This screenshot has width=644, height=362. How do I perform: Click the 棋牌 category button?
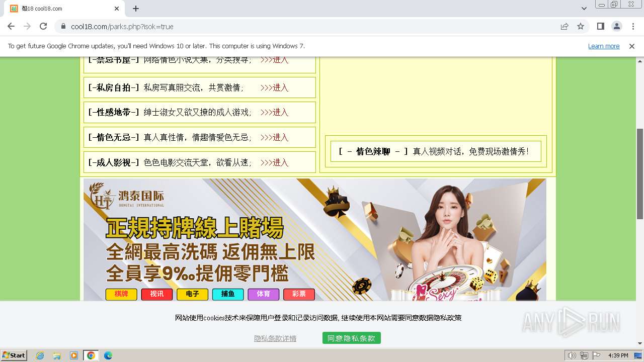121,294
